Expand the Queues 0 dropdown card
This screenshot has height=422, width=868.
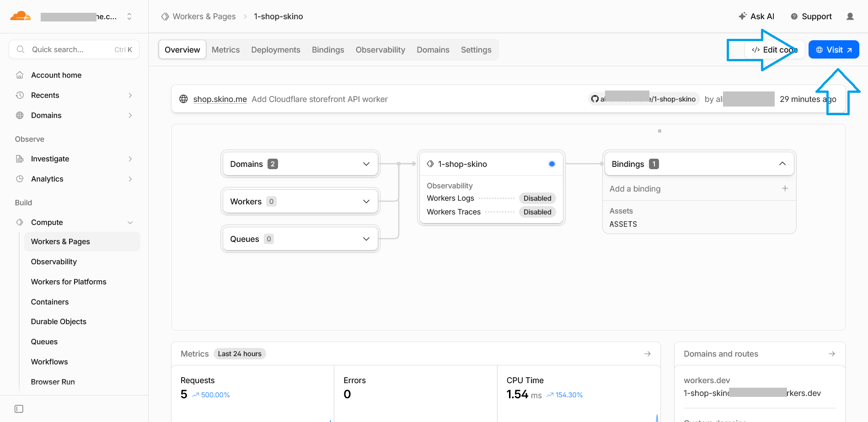[x=300, y=239]
